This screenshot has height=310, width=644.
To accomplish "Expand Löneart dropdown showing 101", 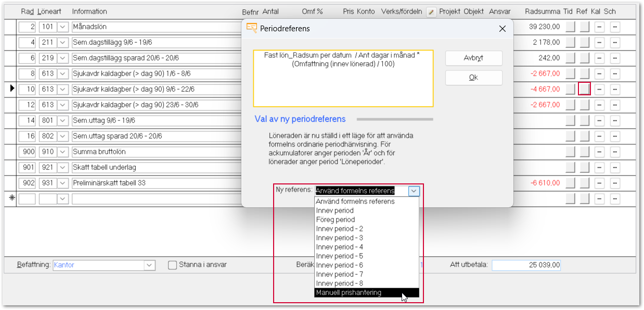I will coord(63,27).
